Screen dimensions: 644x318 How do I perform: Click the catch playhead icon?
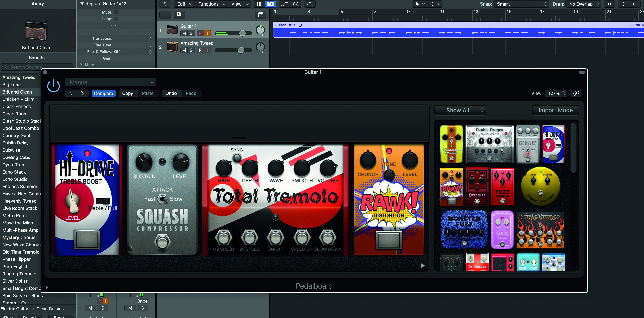tap(310, 4)
